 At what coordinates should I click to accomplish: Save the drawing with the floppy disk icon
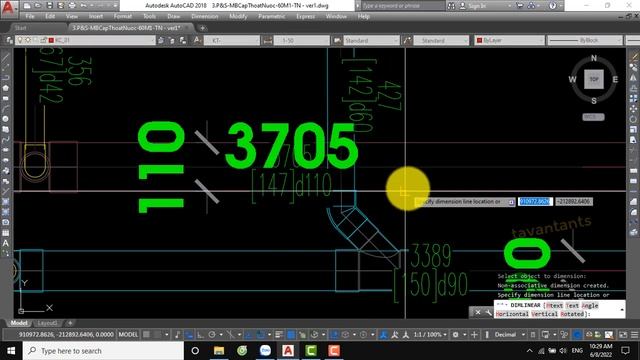(49, 6)
